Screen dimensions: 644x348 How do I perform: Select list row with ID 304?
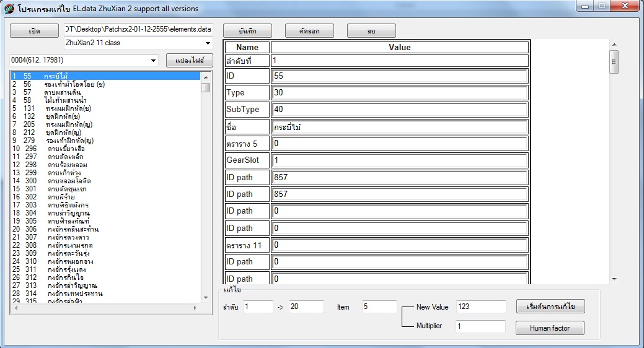[105, 213]
